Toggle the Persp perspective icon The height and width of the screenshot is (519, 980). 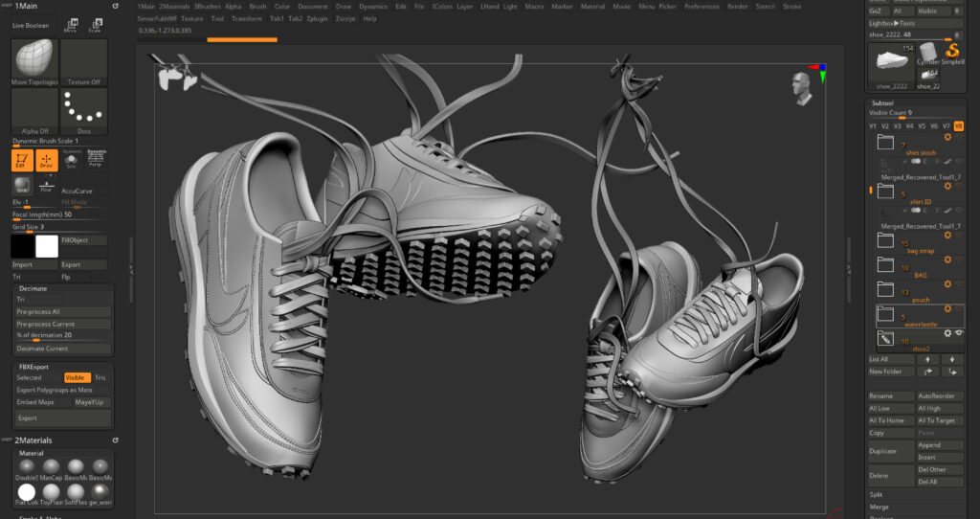[x=96, y=158]
